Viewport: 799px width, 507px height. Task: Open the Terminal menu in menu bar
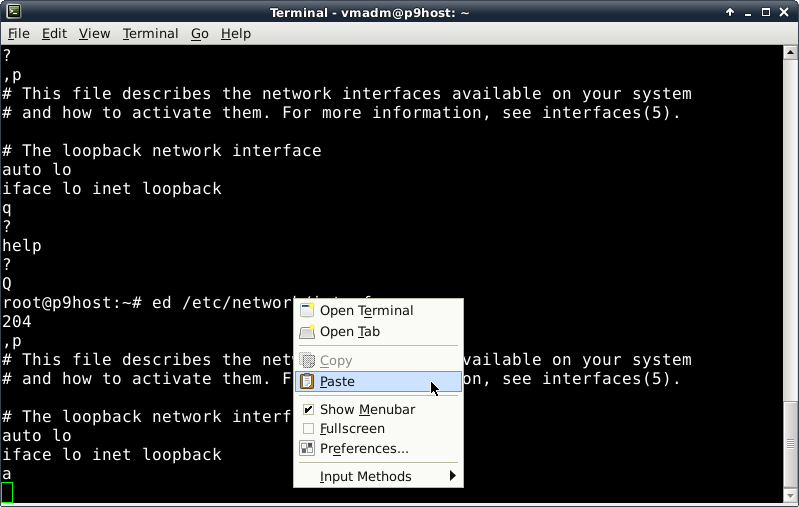point(150,33)
